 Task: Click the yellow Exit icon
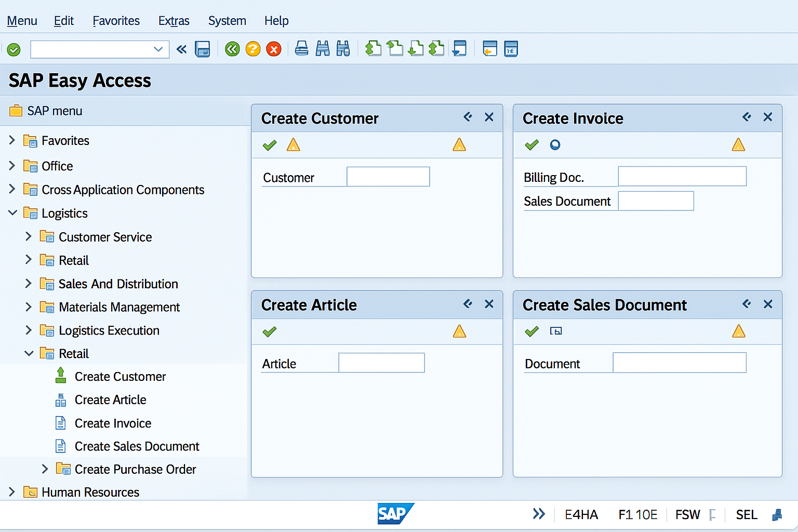(253, 49)
